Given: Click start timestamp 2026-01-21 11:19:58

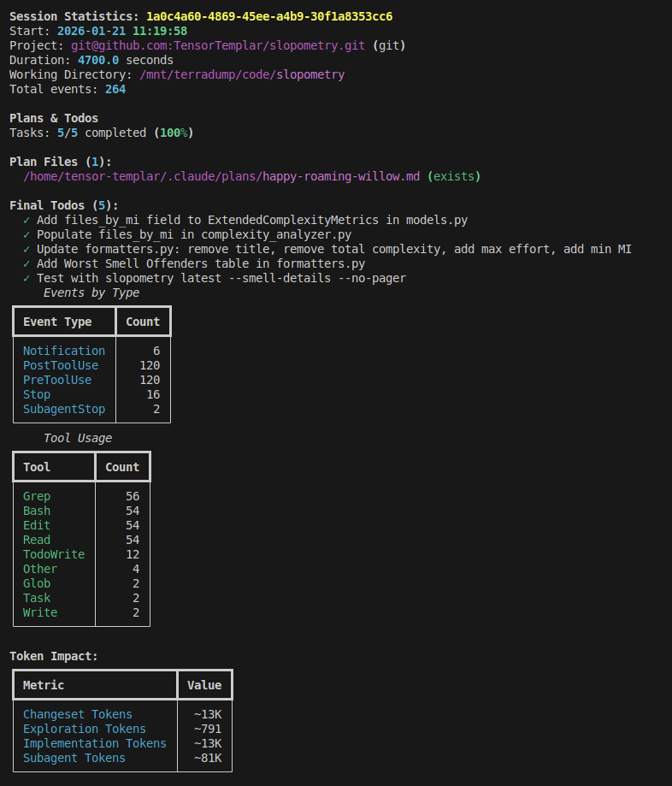Looking at the screenshot, I should 122,31.
